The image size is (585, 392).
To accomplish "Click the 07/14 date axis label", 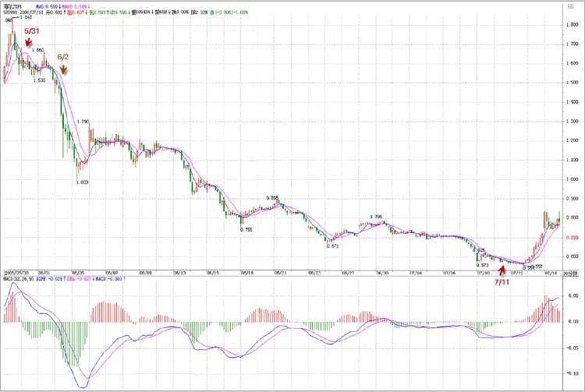I will (551, 273).
